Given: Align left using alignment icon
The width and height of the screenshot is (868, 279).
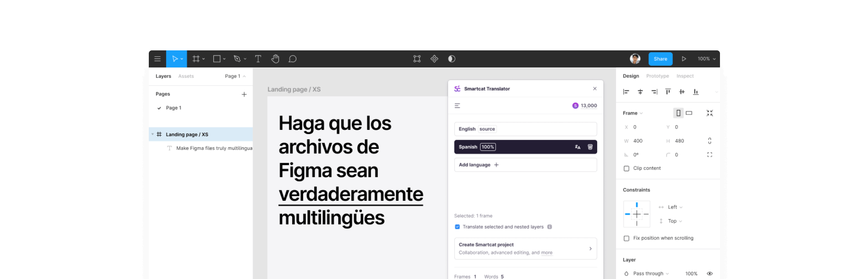Looking at the screenshot, I should 626,92.
